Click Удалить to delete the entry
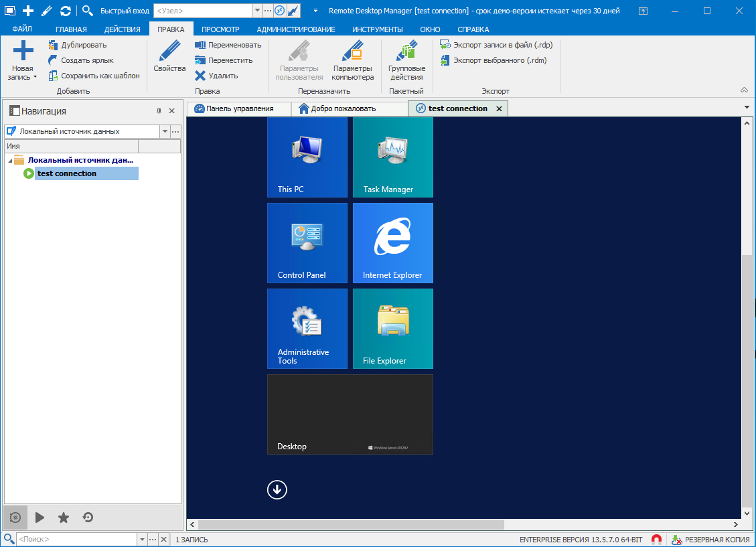 pos(216,76)
